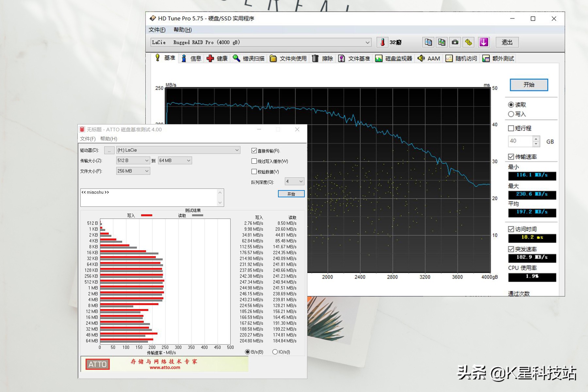
Task: Open the AAM speaker tab
Action: point(429,58)
